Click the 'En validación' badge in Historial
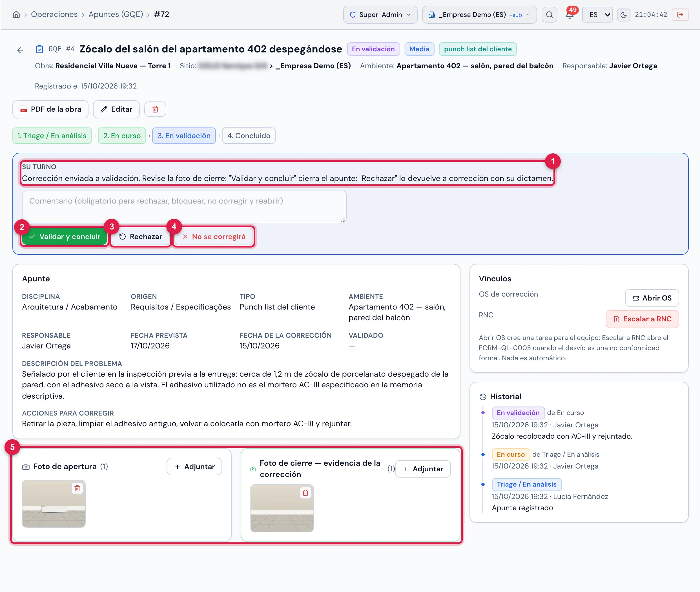Viewport: 700px width, 592px height. click(518, 412)
